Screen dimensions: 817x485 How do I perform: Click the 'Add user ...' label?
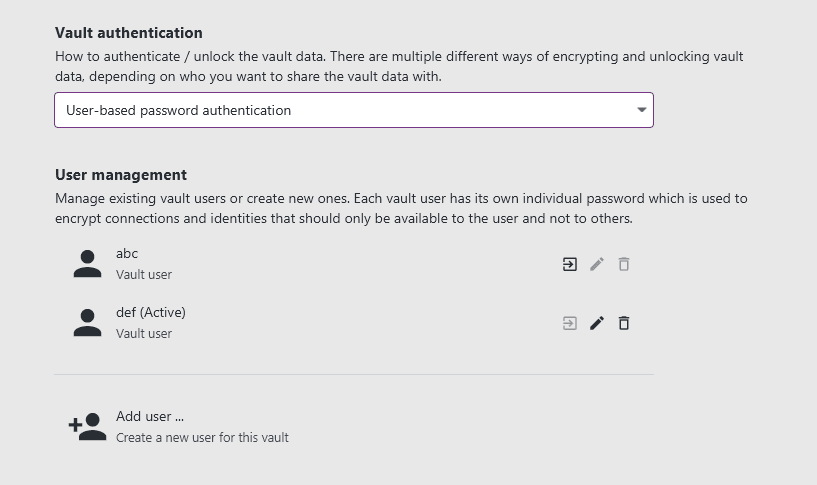tap(150, 417)
